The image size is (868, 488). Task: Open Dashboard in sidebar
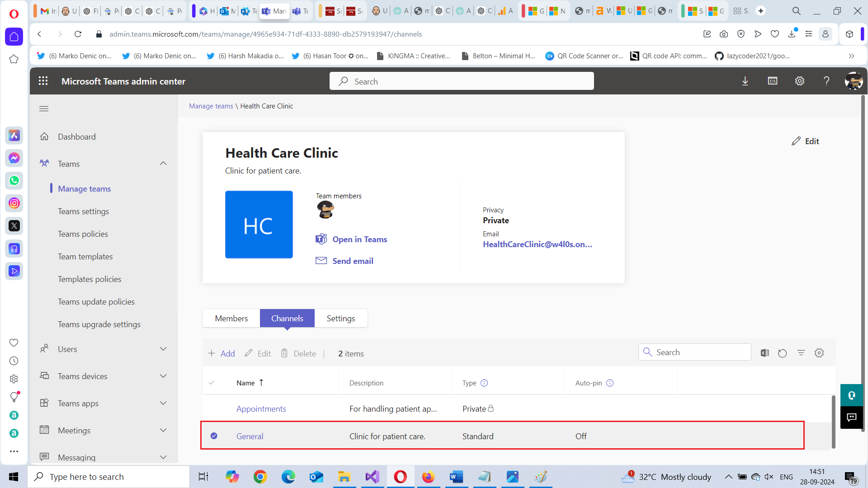tap(76, 136)
